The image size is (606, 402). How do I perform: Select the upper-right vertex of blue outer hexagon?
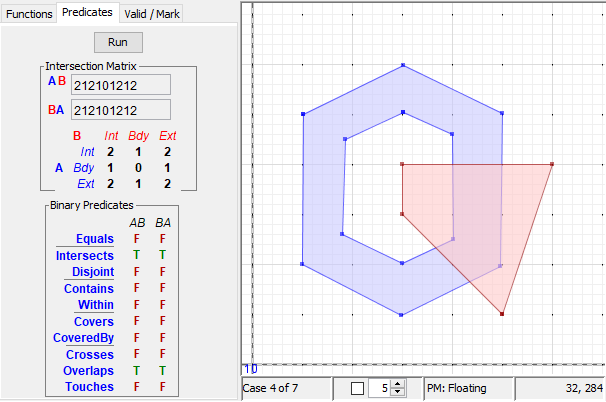[502, 113]
